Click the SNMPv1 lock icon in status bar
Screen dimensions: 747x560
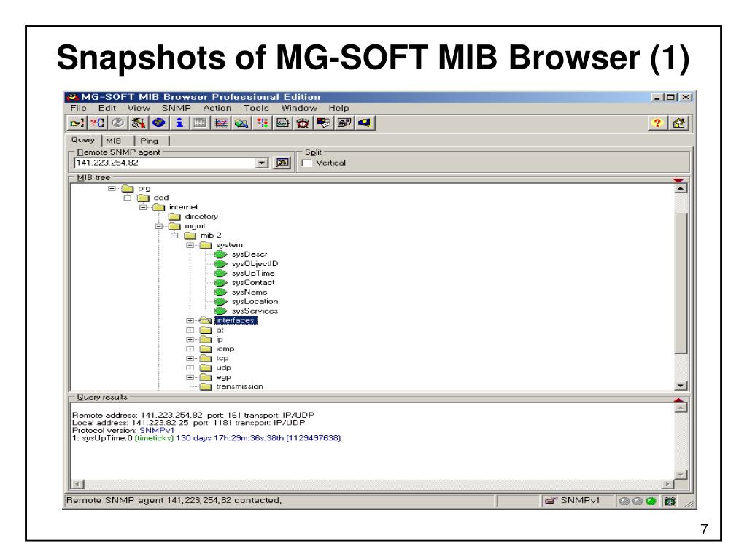click(551, 500)
